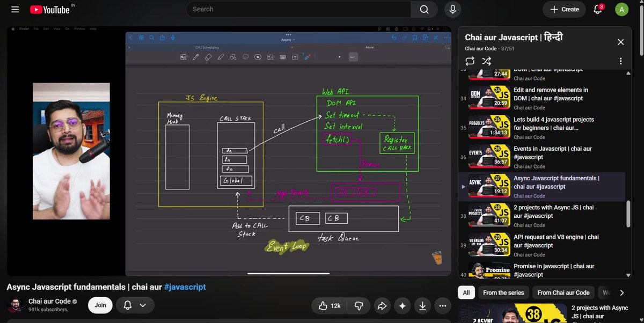The image size is (644, 323).
Task: Show next chips with arrow
Action: tap(621, 292)
